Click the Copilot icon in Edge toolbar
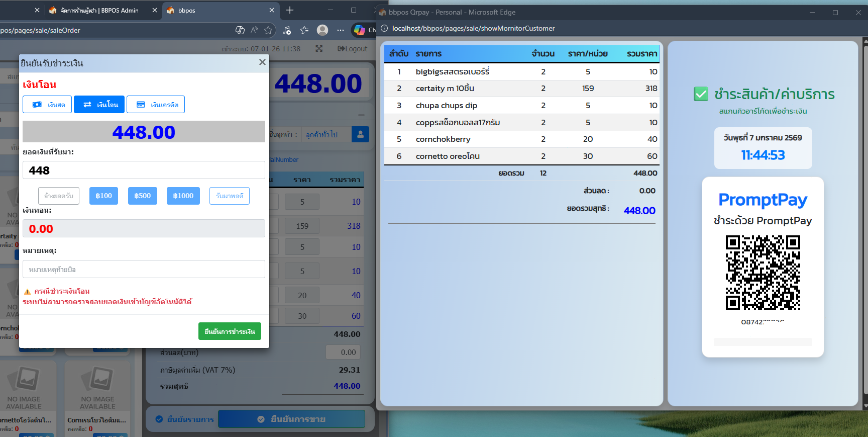This screenshot has height=437, width=868. coord(360,30)
